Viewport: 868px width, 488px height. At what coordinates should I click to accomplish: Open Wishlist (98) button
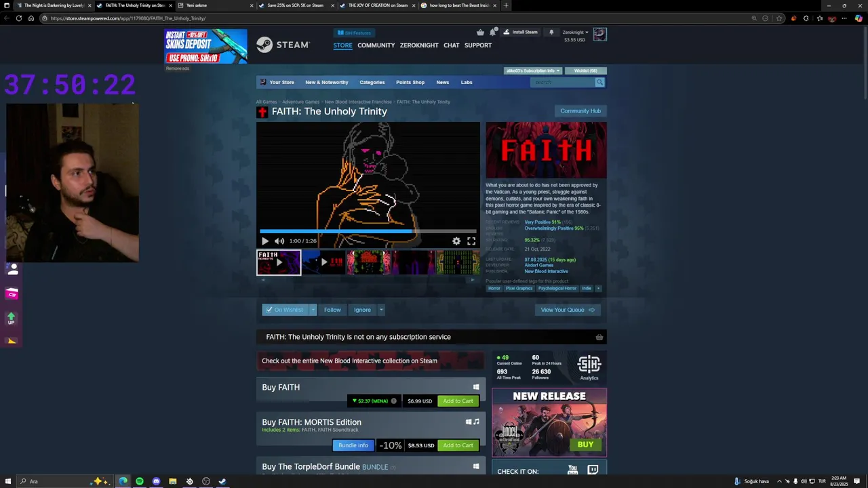(586, 70)
